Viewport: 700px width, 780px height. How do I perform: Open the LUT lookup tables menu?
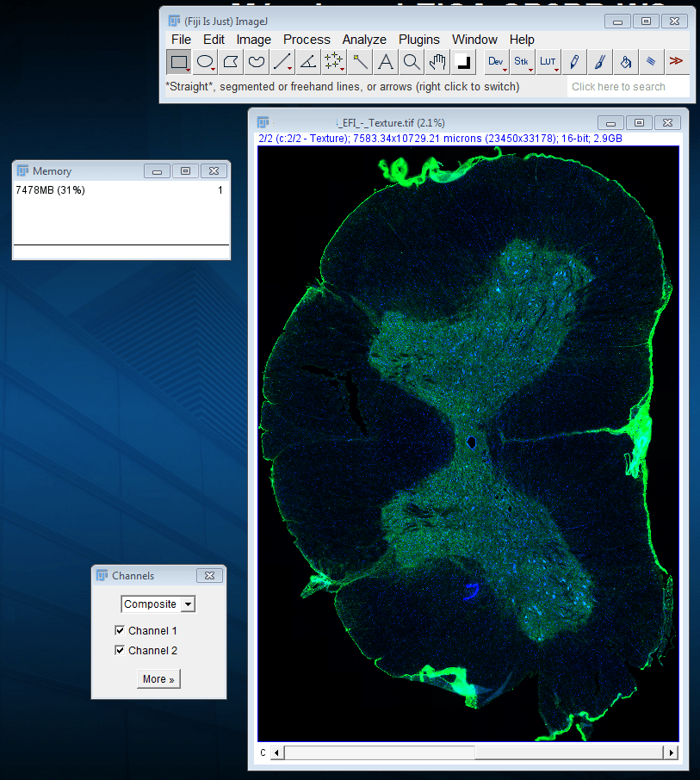[x=548, y=62]
